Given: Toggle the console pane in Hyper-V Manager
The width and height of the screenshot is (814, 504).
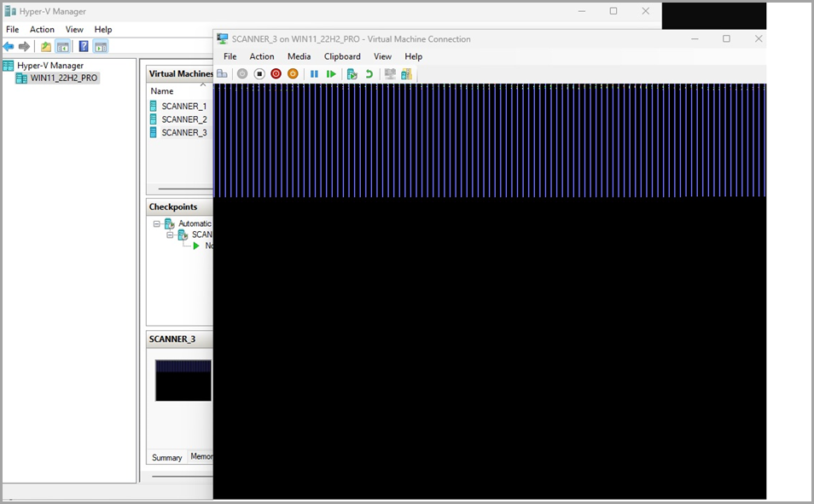Looking at the screenshot, I should [x=62, y=46].
